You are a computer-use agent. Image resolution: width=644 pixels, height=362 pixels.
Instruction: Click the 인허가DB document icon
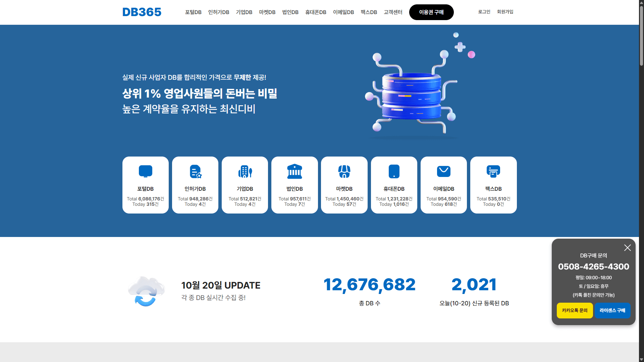196,171
